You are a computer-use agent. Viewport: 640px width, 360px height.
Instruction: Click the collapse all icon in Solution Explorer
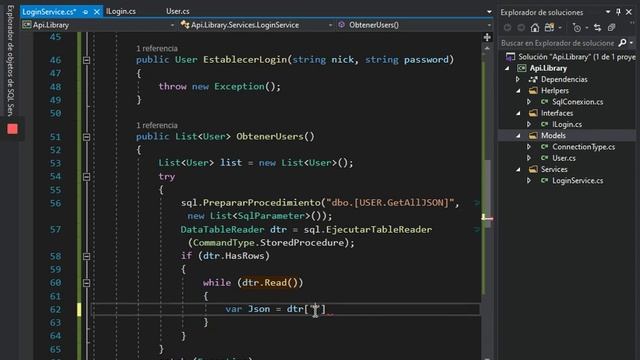[611, 28]
